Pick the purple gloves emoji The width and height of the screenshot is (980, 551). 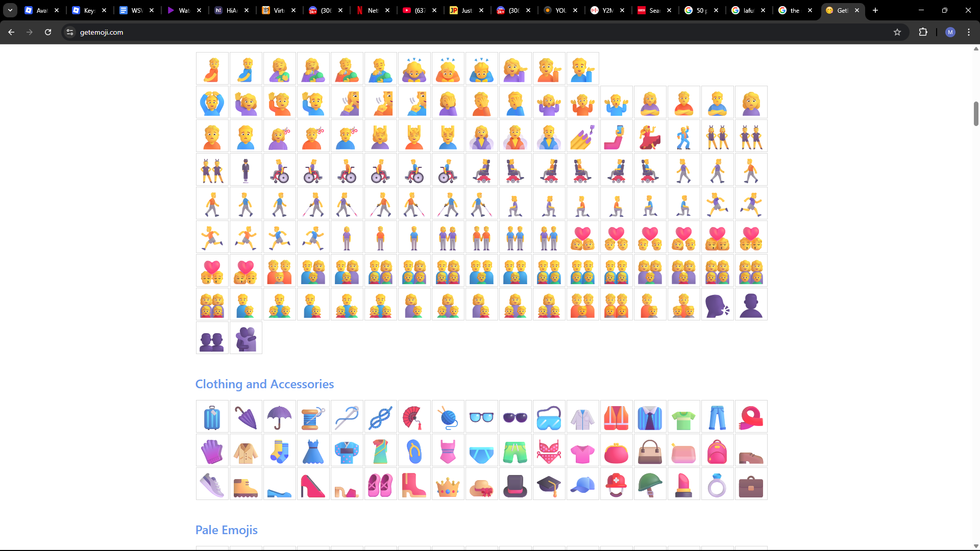(212, 450)
